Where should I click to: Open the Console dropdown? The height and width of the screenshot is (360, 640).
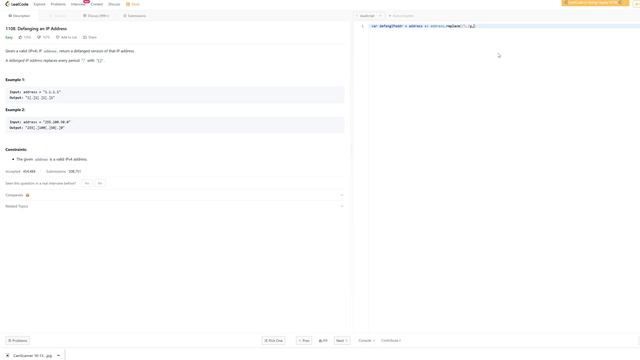pyautogui.click(x=366, y=340)
